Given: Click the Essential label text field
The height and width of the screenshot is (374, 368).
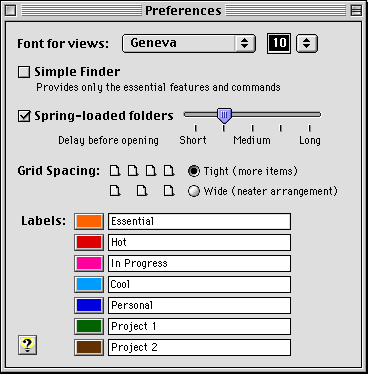Looking at the screenshot, I should click(x=199, y=222).
